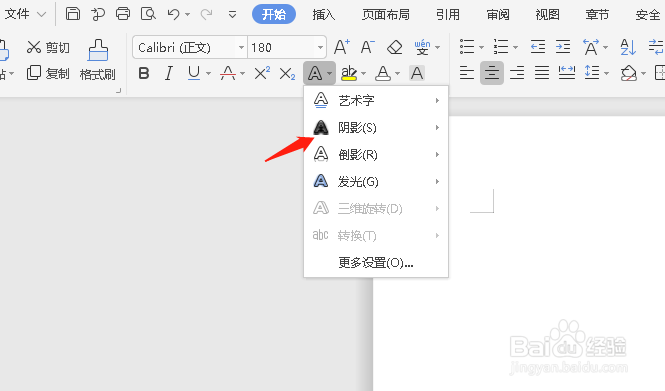Click font size input field 180
The image size is (665, 391).
point(282,47)
